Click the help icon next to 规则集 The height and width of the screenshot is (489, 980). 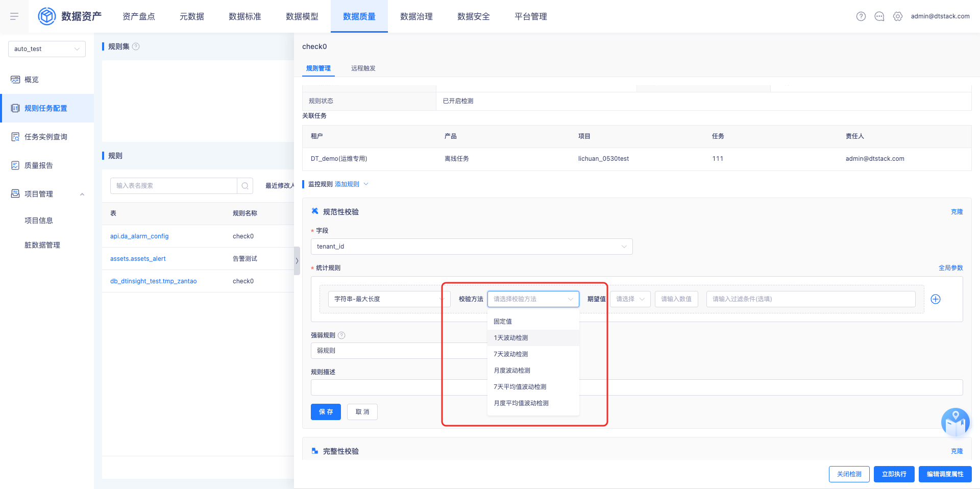click(x=136, y=46)
